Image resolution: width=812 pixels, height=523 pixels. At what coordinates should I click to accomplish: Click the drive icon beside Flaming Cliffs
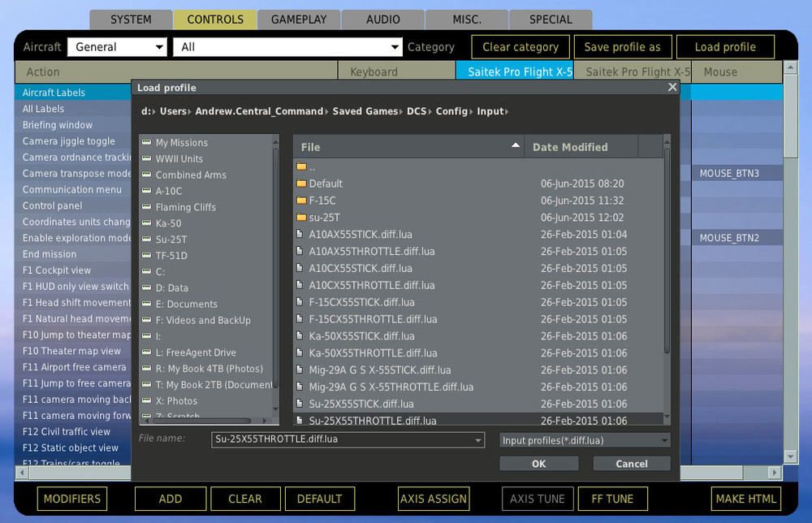pyautogui.click(x=146, y=206)
